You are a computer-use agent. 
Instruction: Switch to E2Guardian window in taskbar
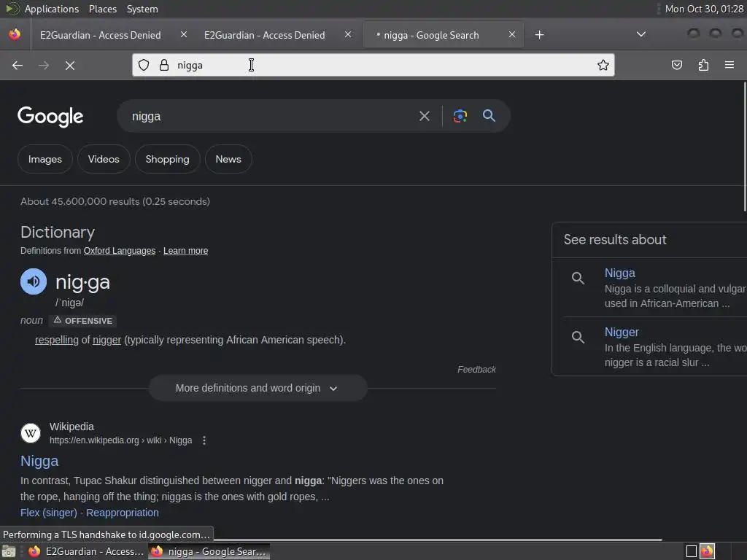tap(86, 551)
